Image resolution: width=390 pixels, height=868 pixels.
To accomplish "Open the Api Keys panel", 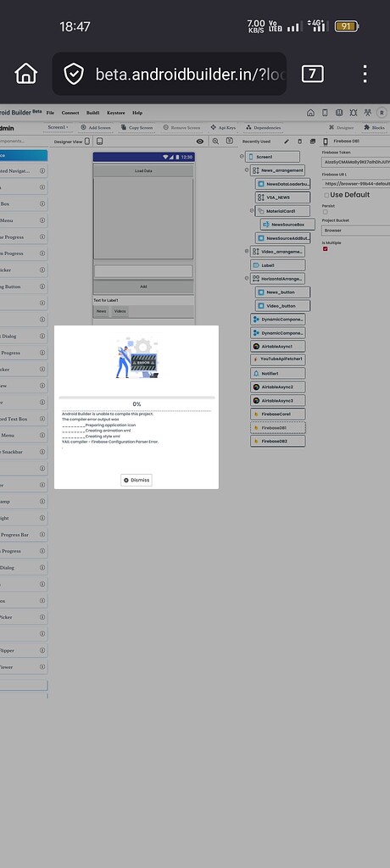I will click(223, 127).
